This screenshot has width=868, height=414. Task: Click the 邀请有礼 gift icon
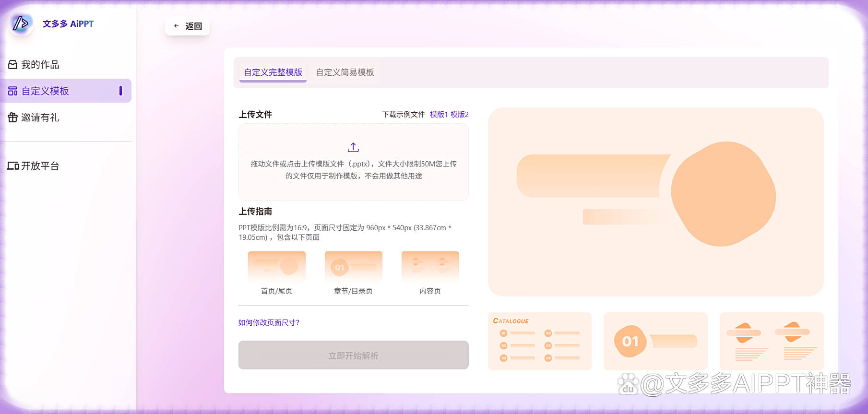13,117
